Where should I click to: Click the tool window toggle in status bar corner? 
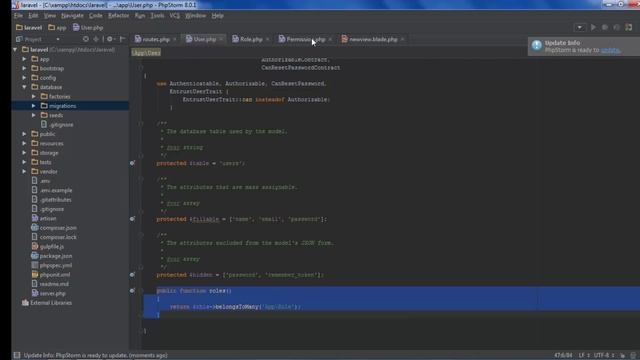tap(17, 355)
